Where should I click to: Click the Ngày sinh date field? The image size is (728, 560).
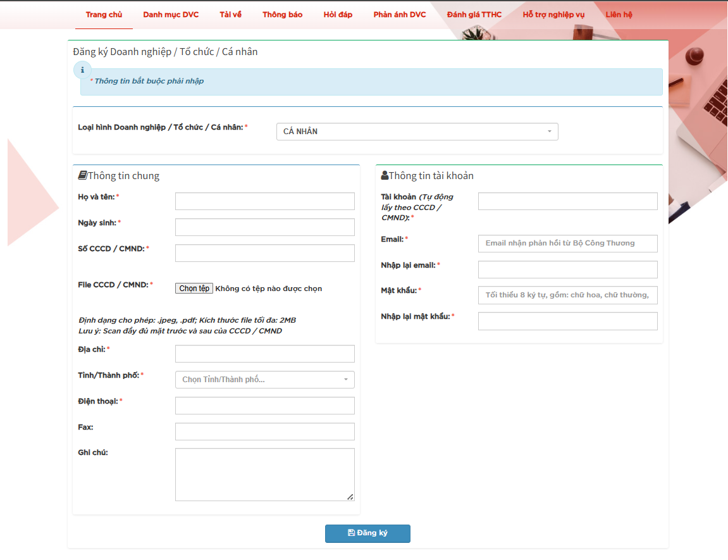click(264, 227)
